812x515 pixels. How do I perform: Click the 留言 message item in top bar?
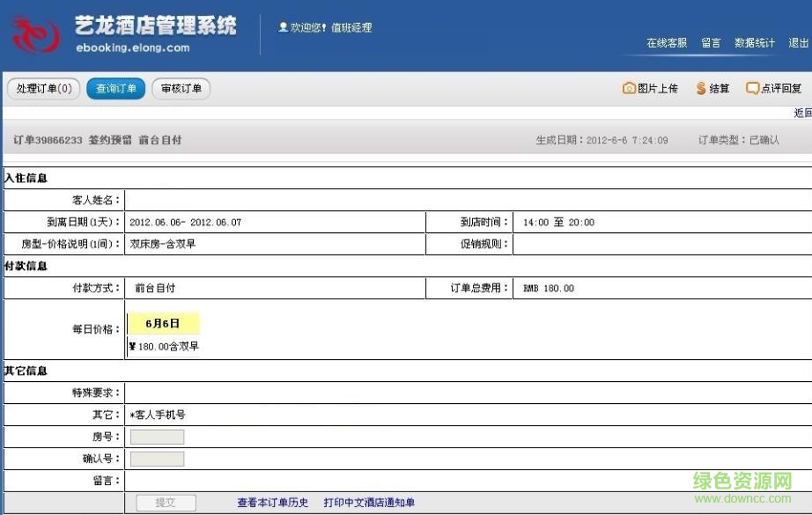(x=711, y=41)
